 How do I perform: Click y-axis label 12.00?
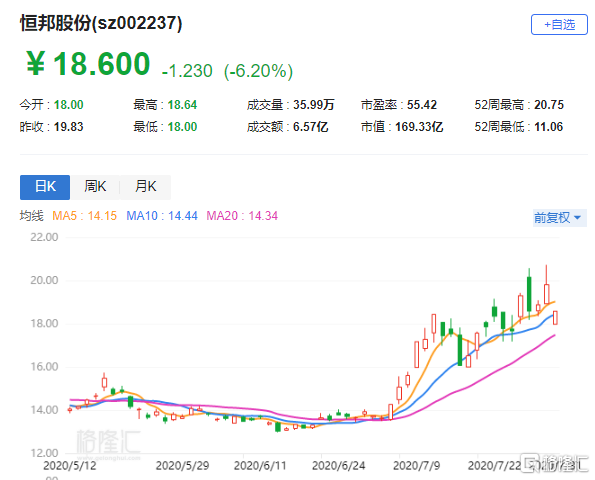point(44,453)
